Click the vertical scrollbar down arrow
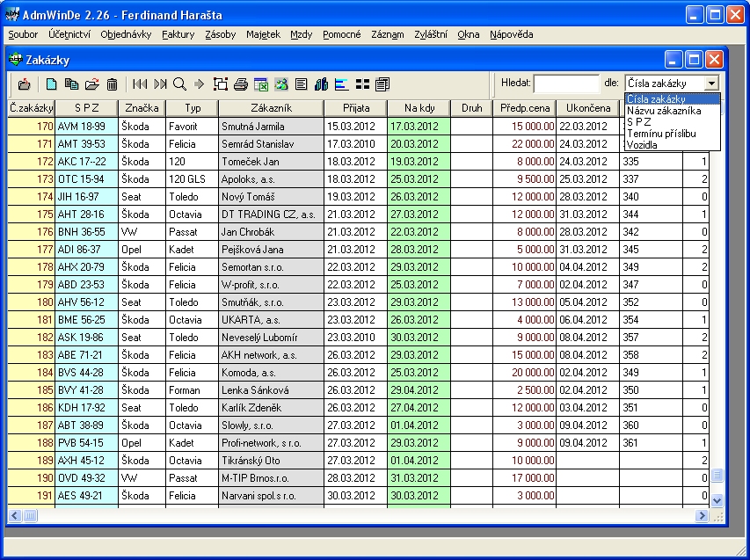Image resolution: width=750 pixels, height=560 pixels. pyautogui.click(x=717, y=501)
